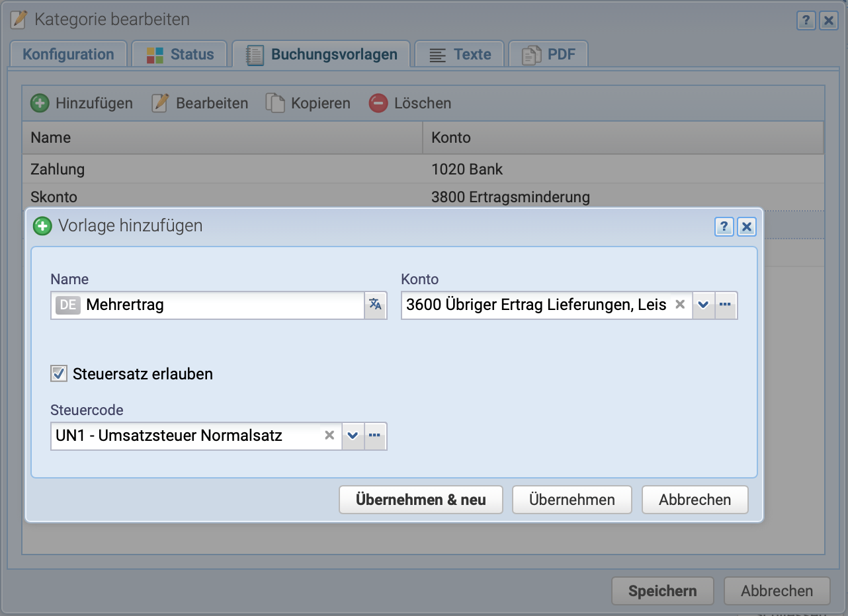The height and width of the screenshot is (616, 848).
Task: Sort by the Konto column header
Action: (623, 137)
